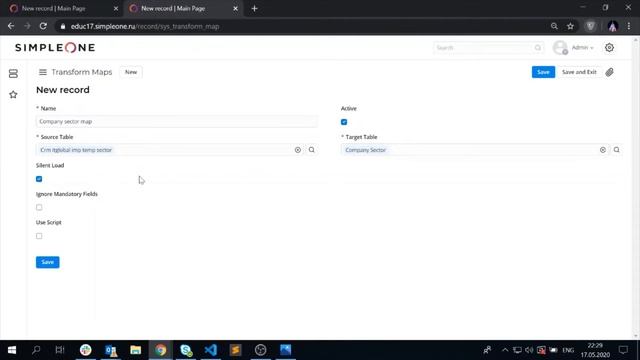Open Visual Studio Code from taskbar
640x360 pixels.
pos(211,350)
